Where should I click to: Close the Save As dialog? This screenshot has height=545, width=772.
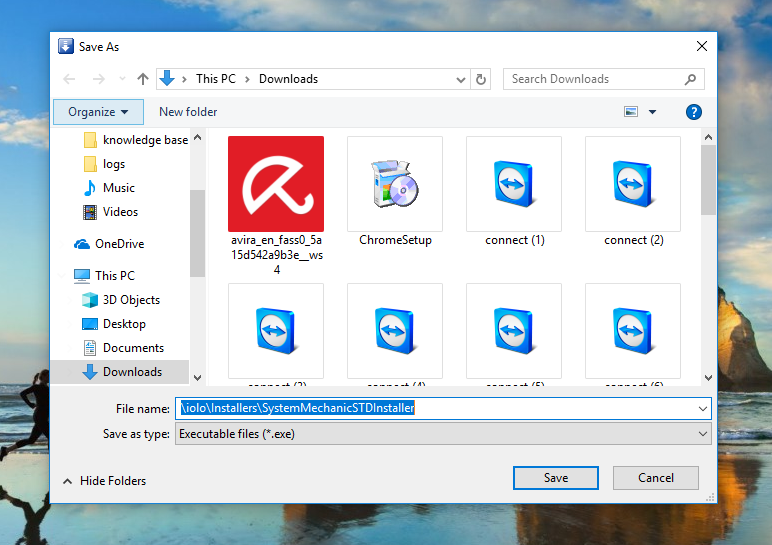coord(702,46)
